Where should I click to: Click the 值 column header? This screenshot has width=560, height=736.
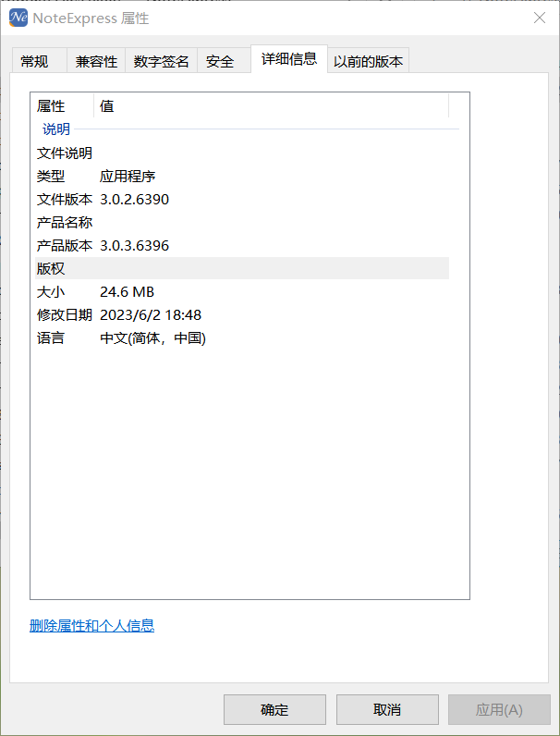point(271,106)
